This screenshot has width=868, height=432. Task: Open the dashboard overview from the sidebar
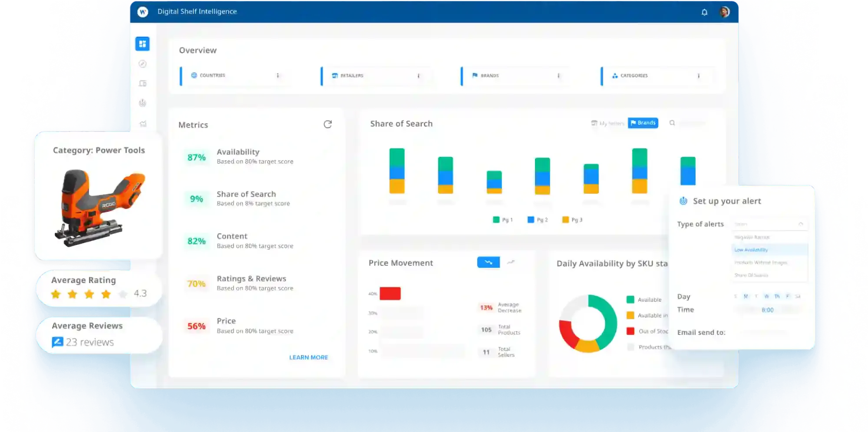(x=142, y=43)
